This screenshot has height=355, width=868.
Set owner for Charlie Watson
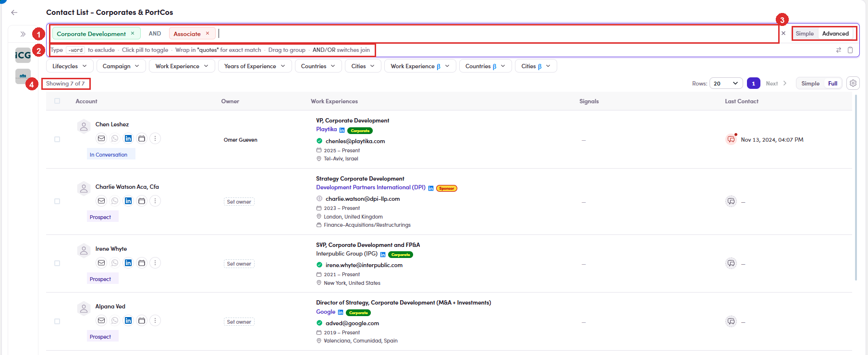239,202
